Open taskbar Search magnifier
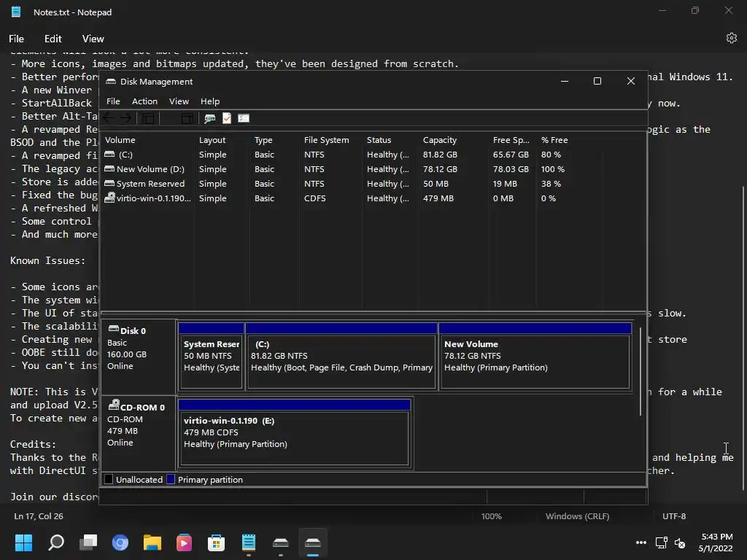747x560 pixels. tap(56, 542)
